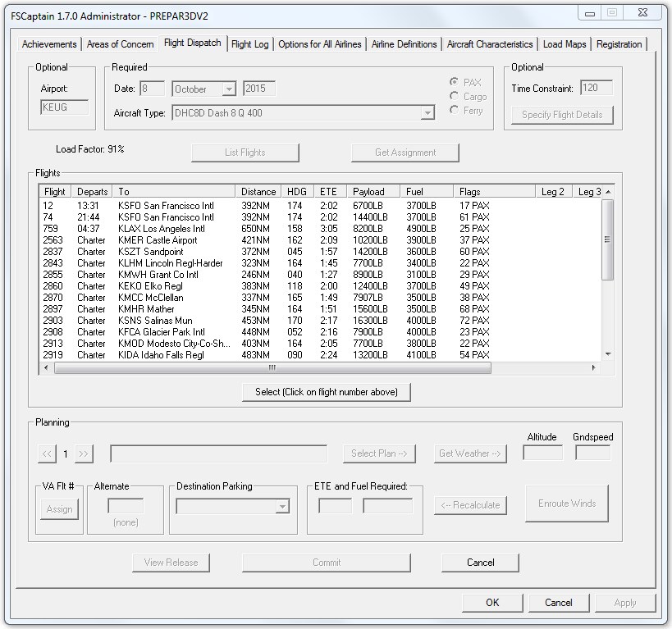Click the fuel field under ETE and Fuel Required
This screenshot has height=629, width=672.
click(387, 506)
